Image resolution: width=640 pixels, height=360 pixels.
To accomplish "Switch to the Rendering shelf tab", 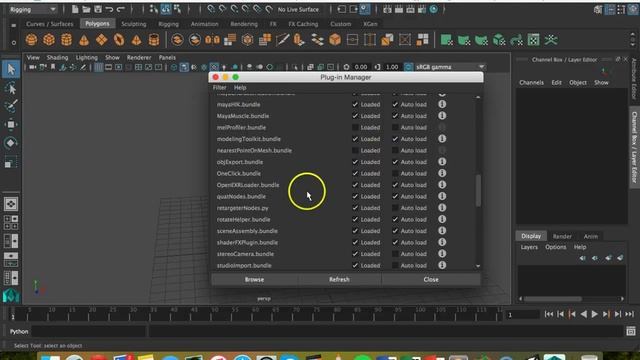I will pyautogui.click(x=244, y=24).
